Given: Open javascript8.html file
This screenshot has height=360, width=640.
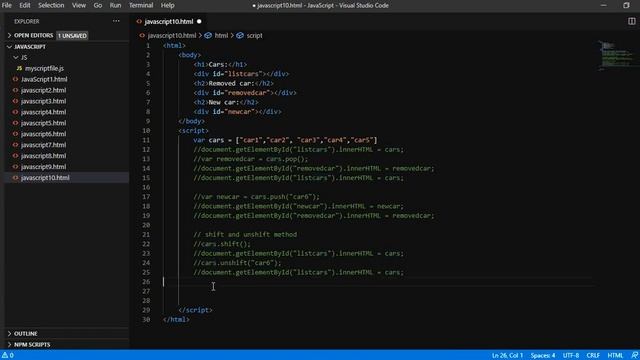Looking at the screenshot, I should 43,156.
